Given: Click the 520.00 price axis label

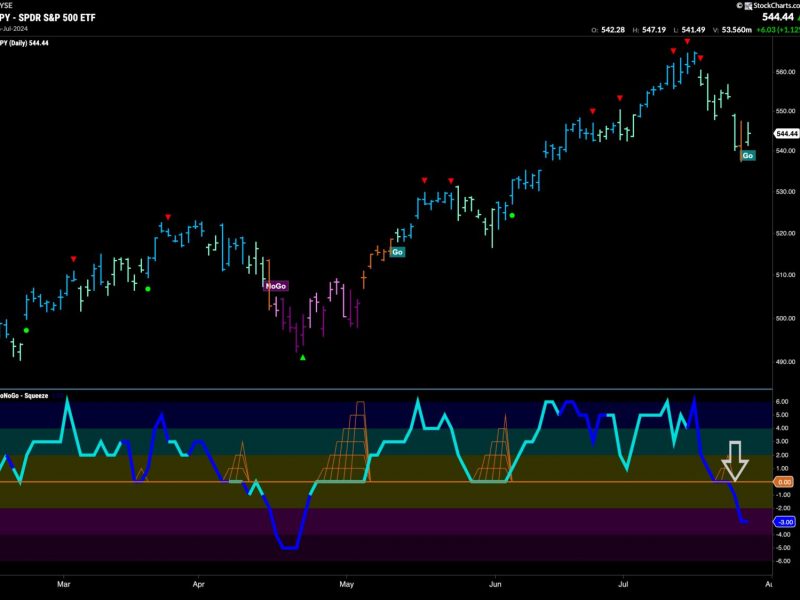Looking at the screenshot, I should pyautogui.click(x=785, y=233).
